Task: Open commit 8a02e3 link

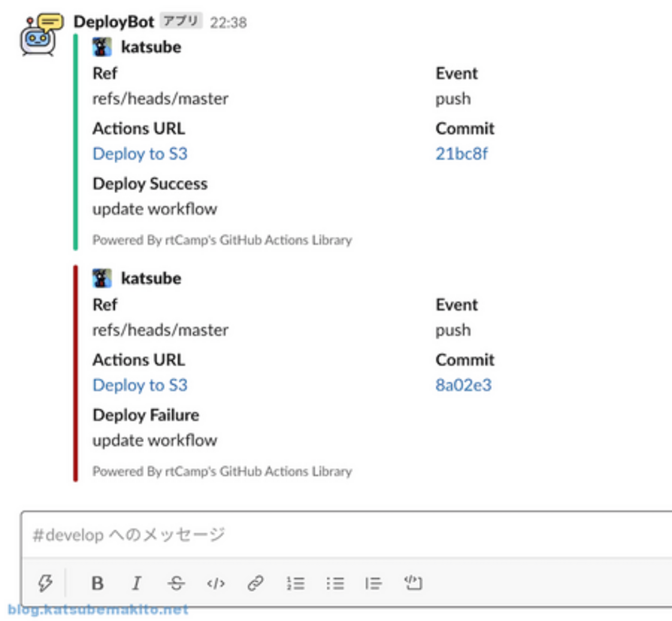Action: pyautogui.click(x=463, y=385)
